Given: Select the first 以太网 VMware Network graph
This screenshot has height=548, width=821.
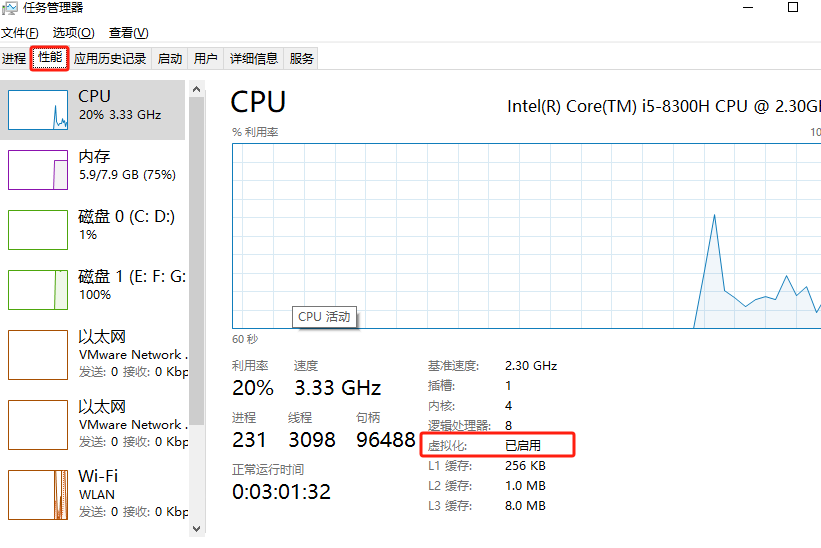Looking at the screenshot, I should tap(38, 354).
